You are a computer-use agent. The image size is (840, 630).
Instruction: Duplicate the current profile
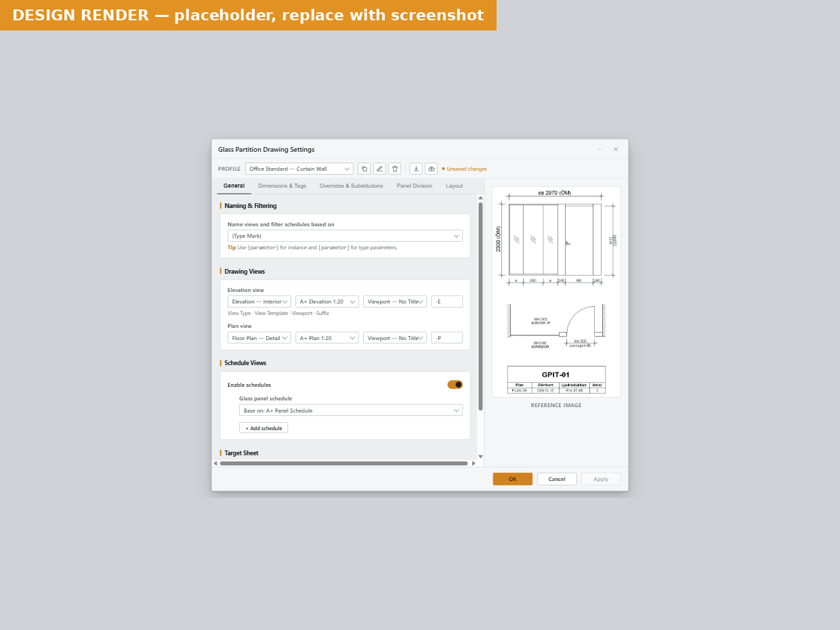[x=364, y=169]
